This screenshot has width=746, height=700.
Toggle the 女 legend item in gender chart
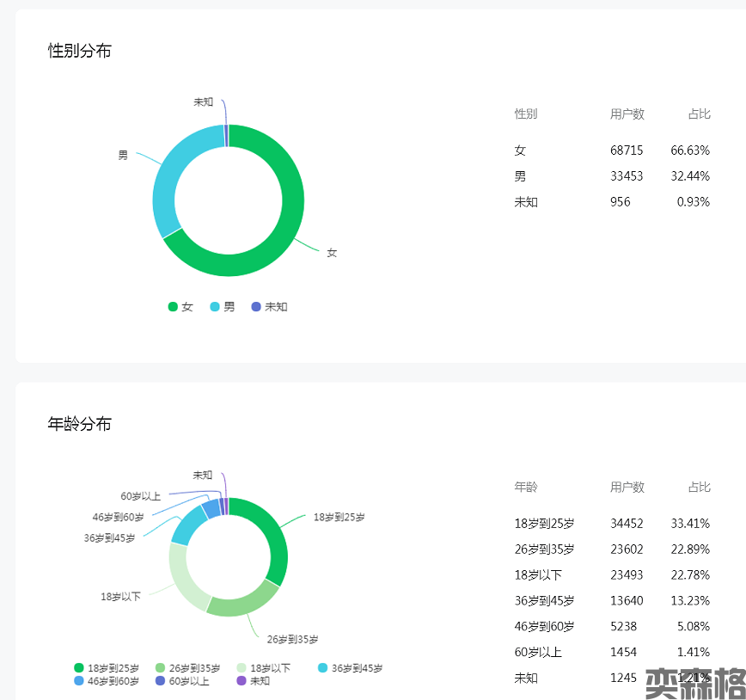pos(180,307)
